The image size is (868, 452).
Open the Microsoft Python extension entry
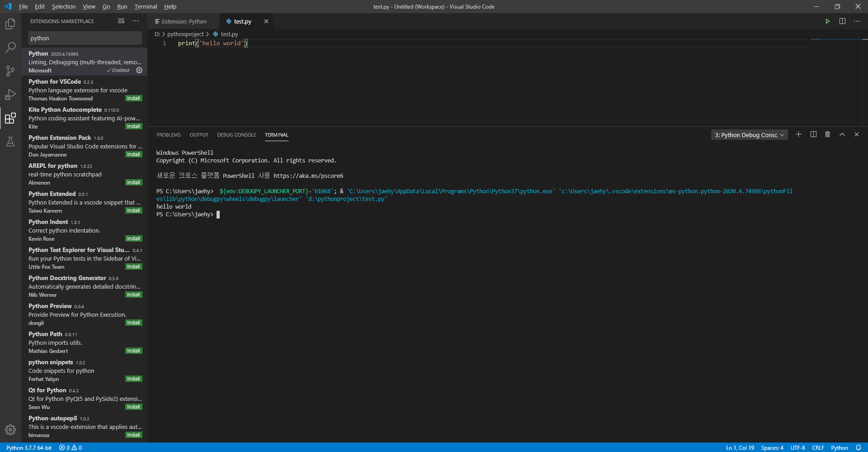point(84,62)
